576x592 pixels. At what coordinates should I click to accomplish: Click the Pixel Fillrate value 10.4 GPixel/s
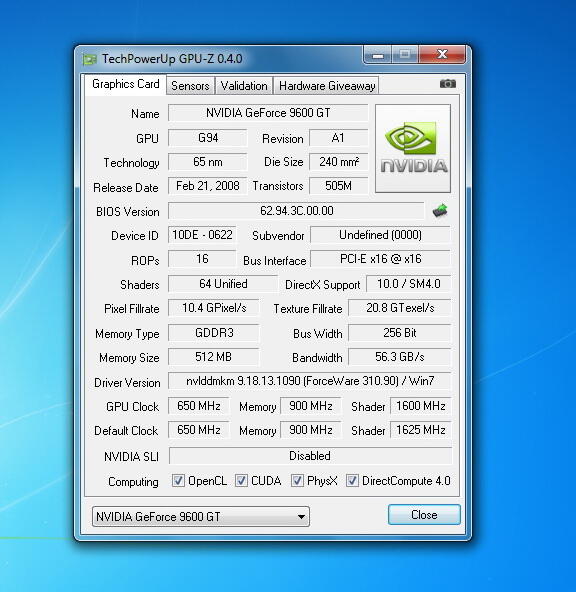tap(214, 308)
